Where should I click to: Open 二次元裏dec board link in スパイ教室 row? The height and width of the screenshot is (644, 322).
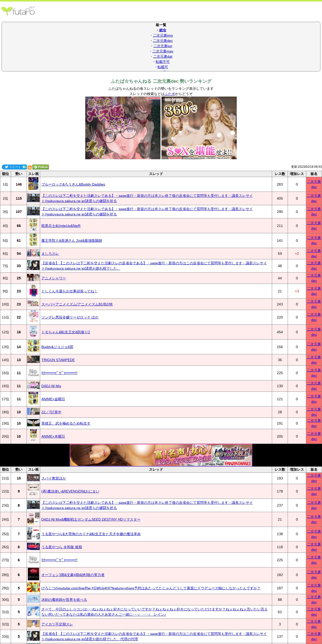click(314, 478)
